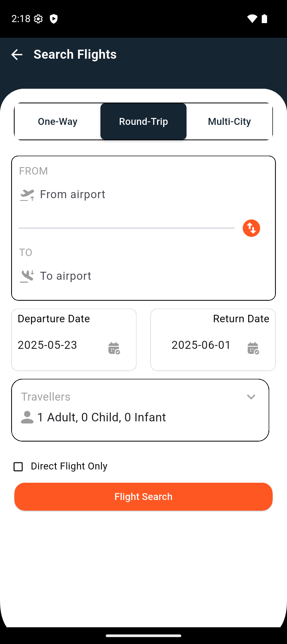This screenshot has width=287, height=644.
Task: Open the return date calendar icon
Action: coord(253,348)
